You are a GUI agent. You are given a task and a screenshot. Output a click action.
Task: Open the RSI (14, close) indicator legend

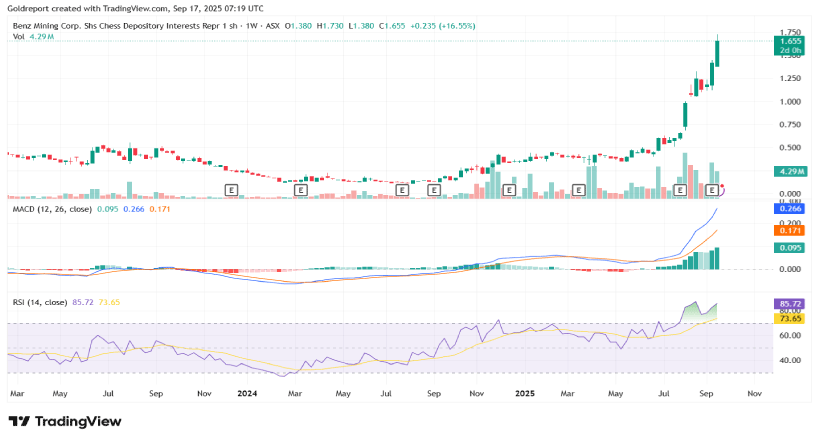point(38,302)
